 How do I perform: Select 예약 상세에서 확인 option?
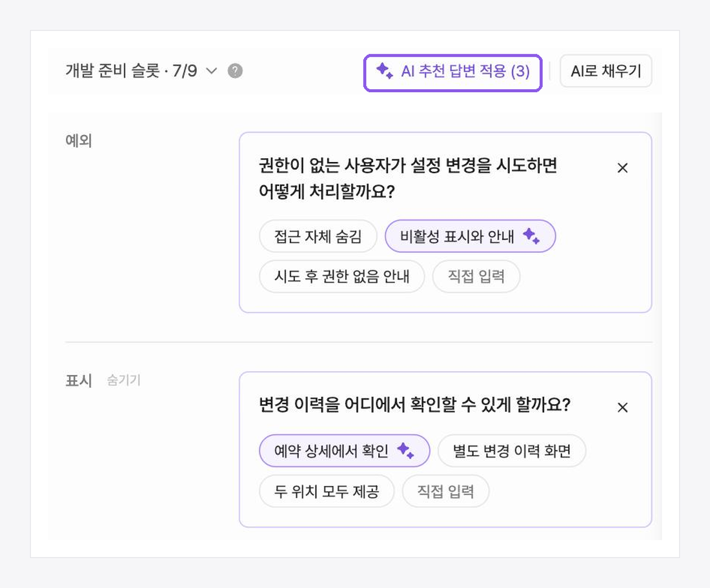tap(344, 451)
